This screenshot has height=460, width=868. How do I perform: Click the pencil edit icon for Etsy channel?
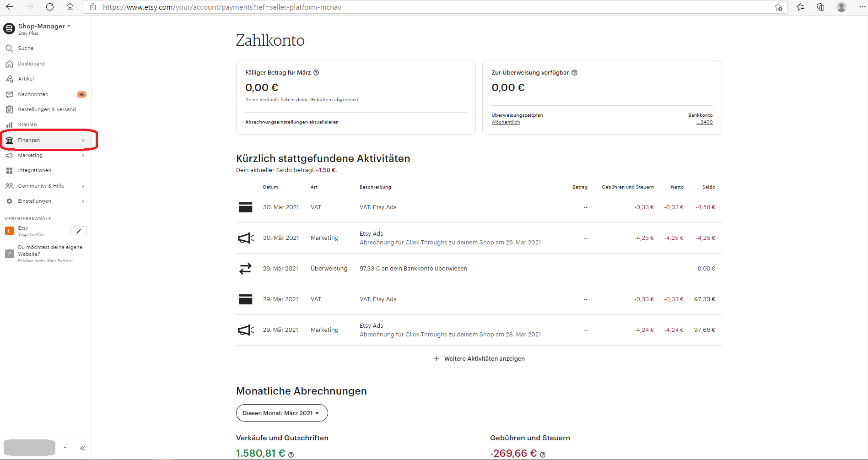79,231
